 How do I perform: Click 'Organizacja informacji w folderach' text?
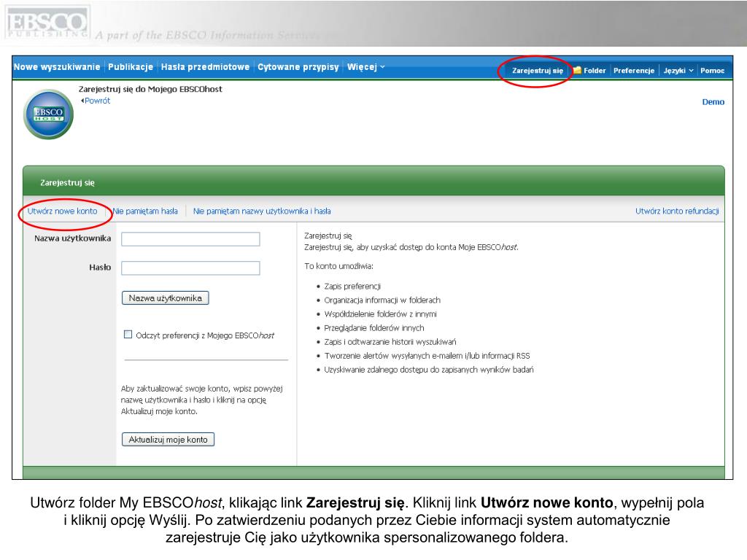point(382,300)
